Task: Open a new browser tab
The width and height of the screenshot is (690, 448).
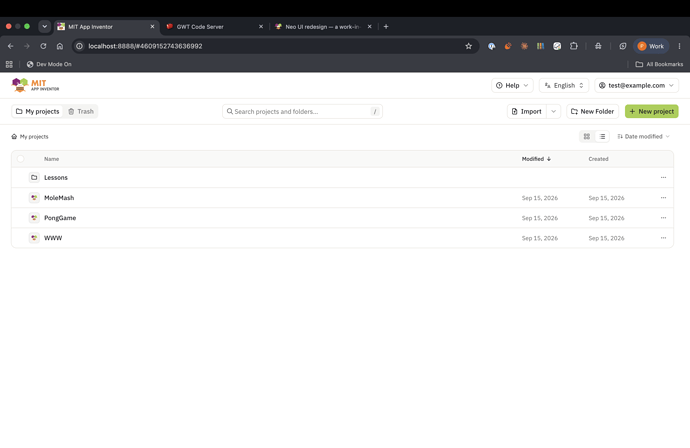Action: (386, 26)
